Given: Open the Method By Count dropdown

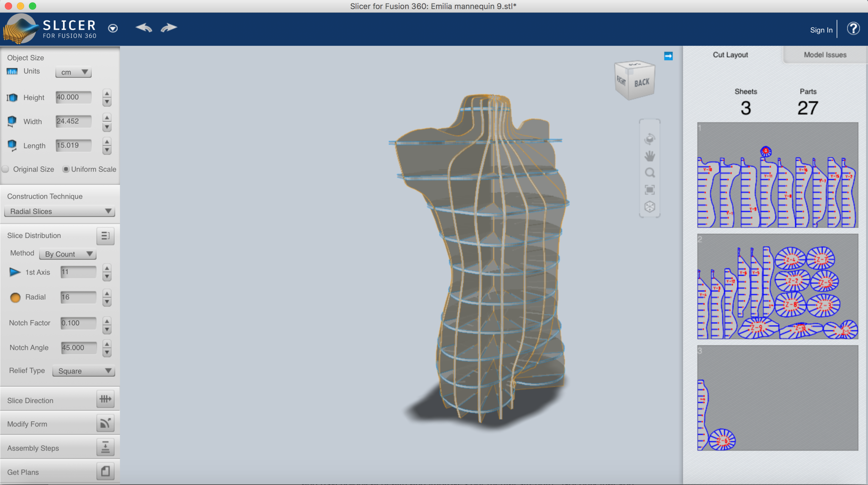Looking at the screenshot, I should click(68, 254).
